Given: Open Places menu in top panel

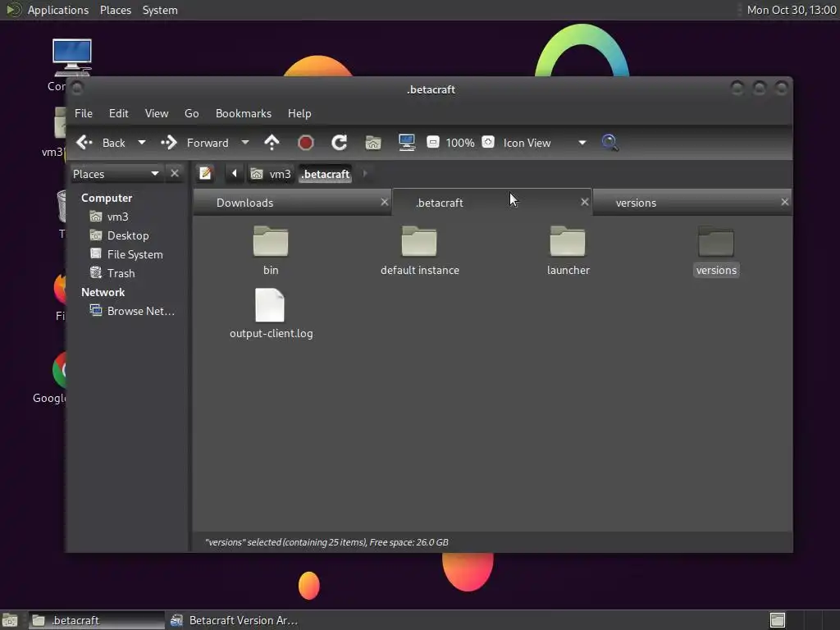Looking at the screenshot, I should (x=116, y=10).
